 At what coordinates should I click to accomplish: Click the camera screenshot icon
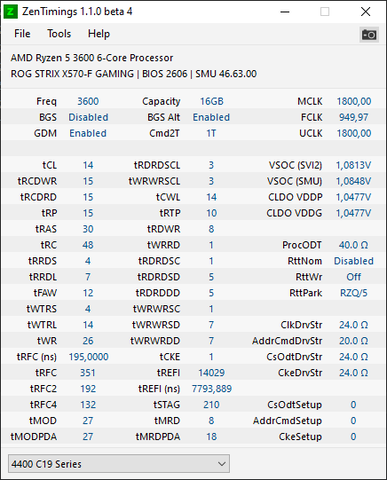coord(369,34)
